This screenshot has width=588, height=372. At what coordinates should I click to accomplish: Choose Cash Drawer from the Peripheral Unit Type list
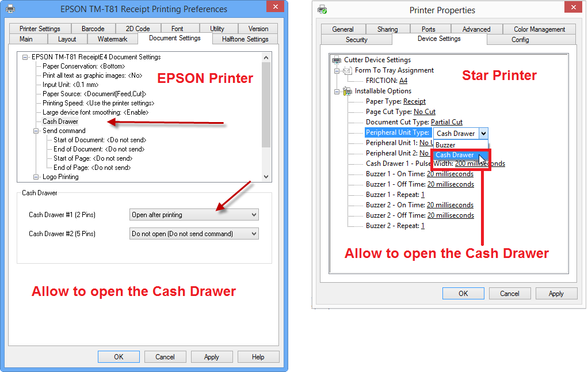click(461, 155)
